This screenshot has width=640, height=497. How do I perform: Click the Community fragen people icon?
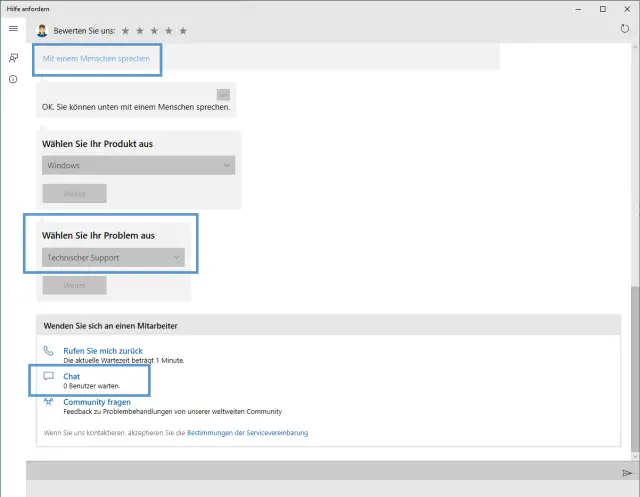tap(48, 404)
